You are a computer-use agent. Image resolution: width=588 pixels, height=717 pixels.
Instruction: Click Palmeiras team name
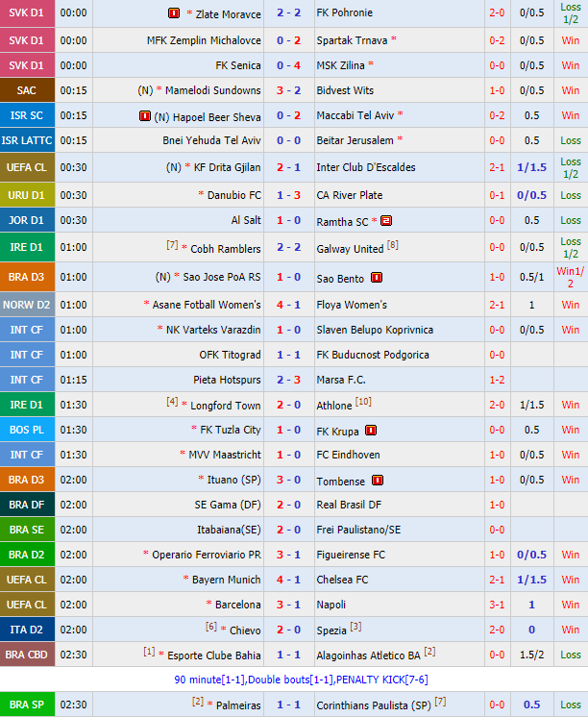pyautogui.click(x=238, y=705)
